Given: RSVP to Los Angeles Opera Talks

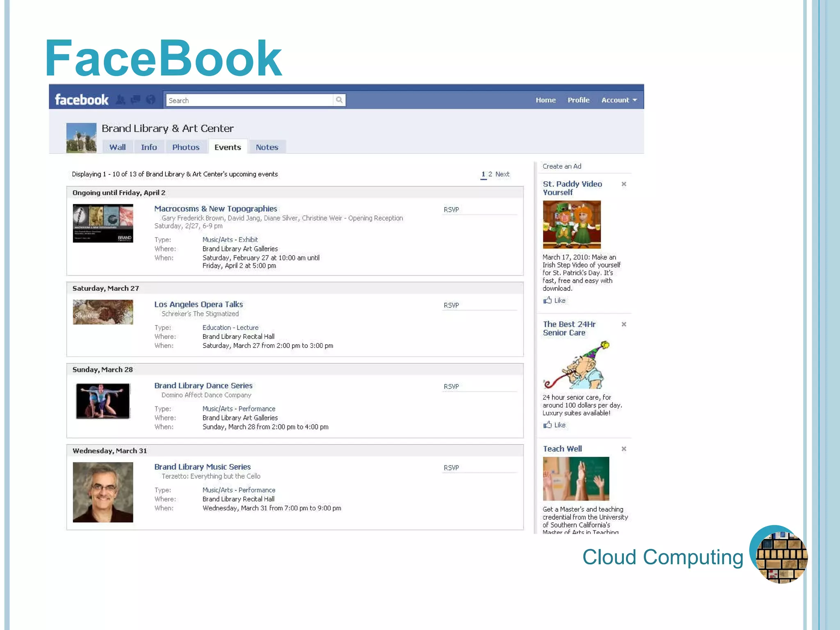Looking at the screenshot, I should pos(451,305).
